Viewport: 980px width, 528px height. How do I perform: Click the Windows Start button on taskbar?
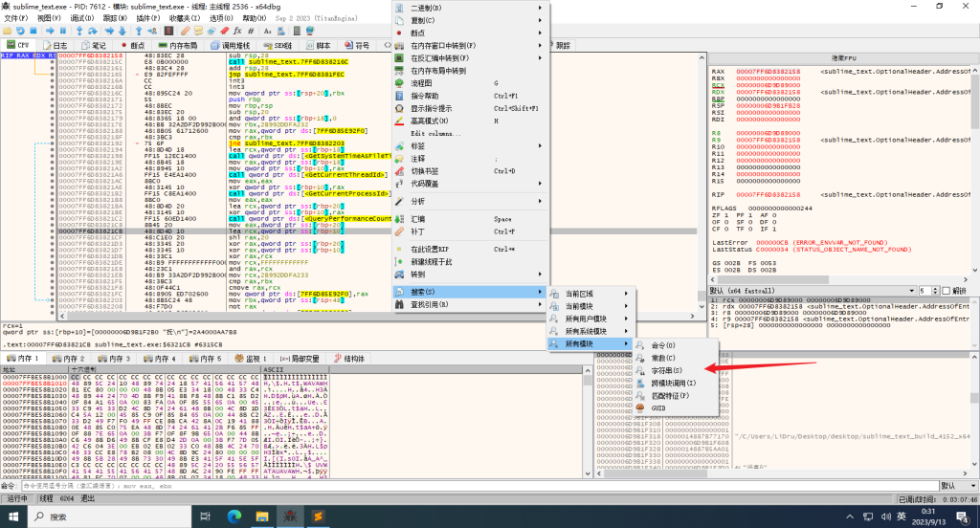(x=12, y=516)
